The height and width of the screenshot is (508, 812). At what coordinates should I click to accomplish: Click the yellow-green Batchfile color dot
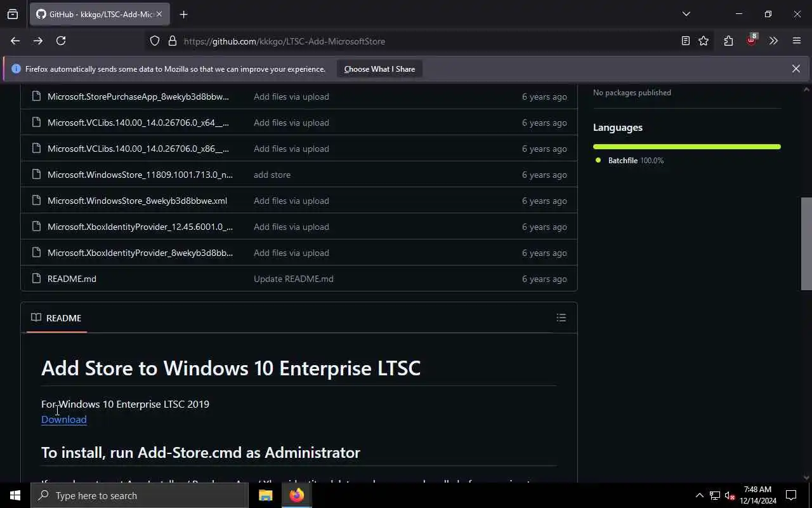[598, 160]
